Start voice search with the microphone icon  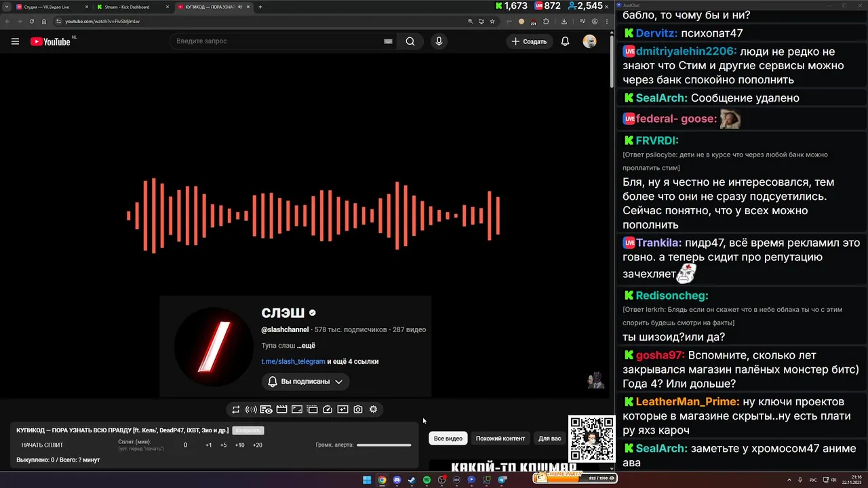(439, 41)
